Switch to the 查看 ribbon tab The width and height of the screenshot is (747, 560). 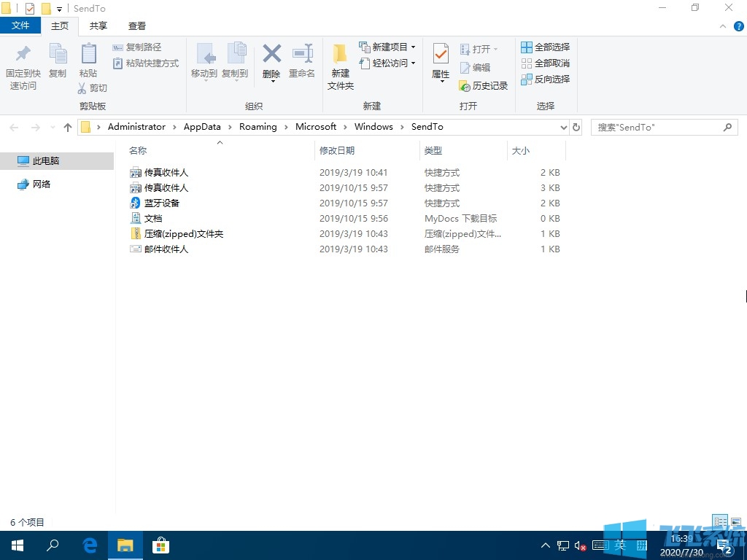pyautogui.click(x=136, y=26)
